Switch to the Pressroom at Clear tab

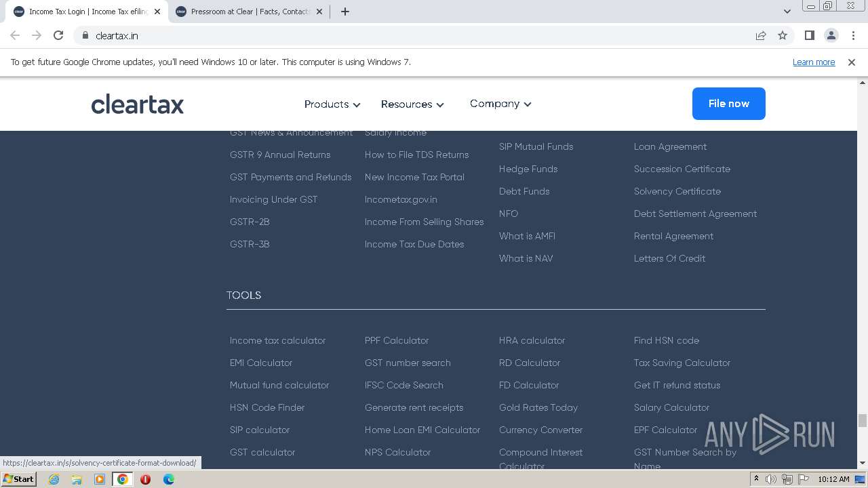click(251, 12)
